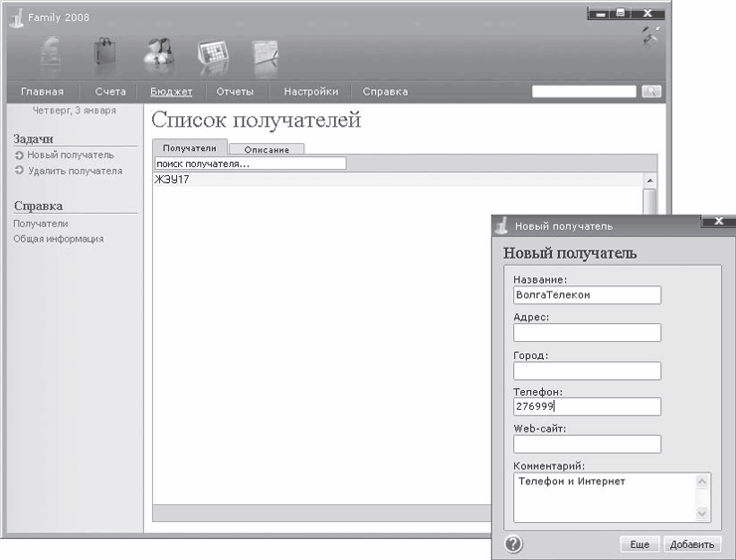Screen dimensions: 736x560
Task: Select the Получатели tab
Action: click(189, 147)
